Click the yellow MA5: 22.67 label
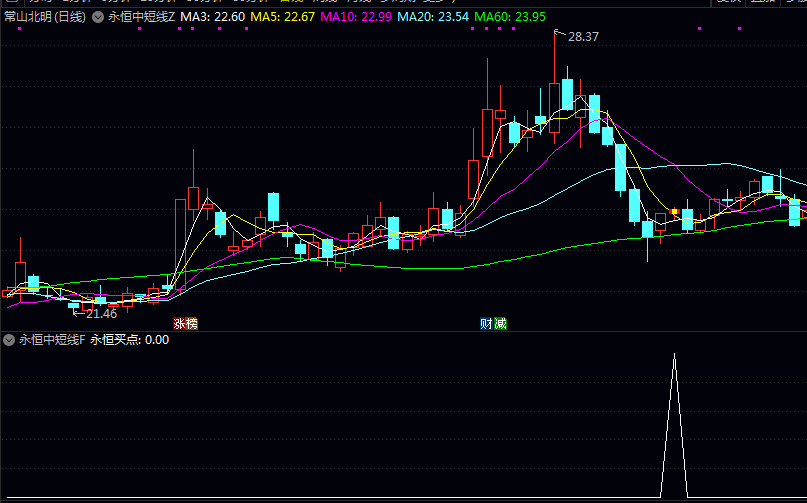 click(x=283, y=17)
